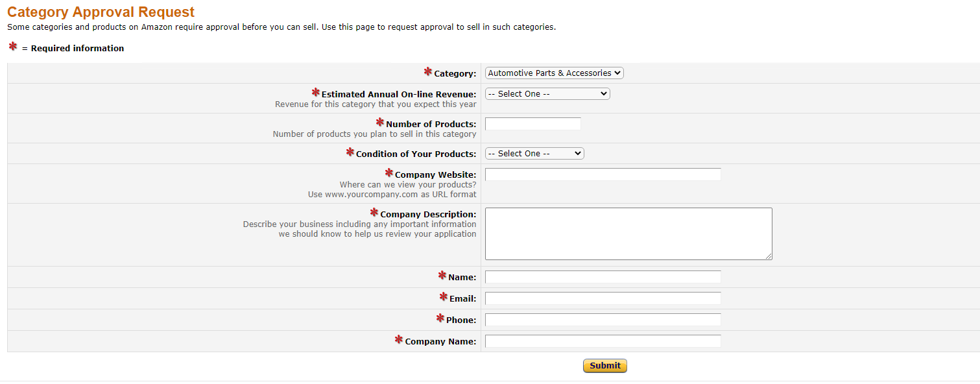Click the Email input field
The width and height of the screenshot is (980, 384).
tap(603, 298)
